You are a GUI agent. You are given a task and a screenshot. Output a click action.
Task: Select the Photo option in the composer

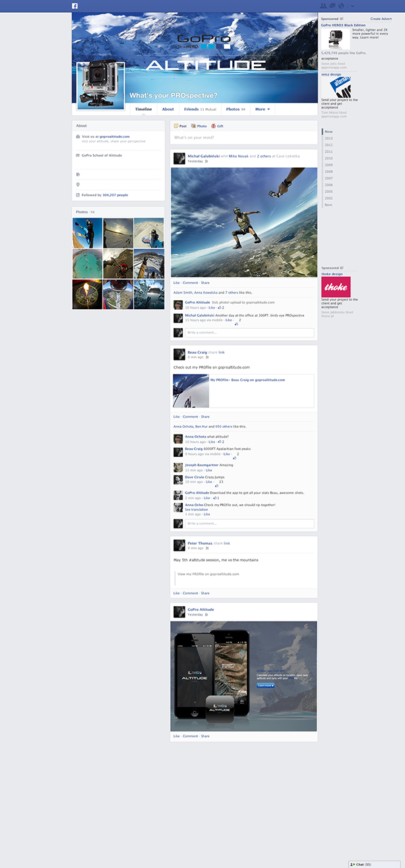[199, 126]
